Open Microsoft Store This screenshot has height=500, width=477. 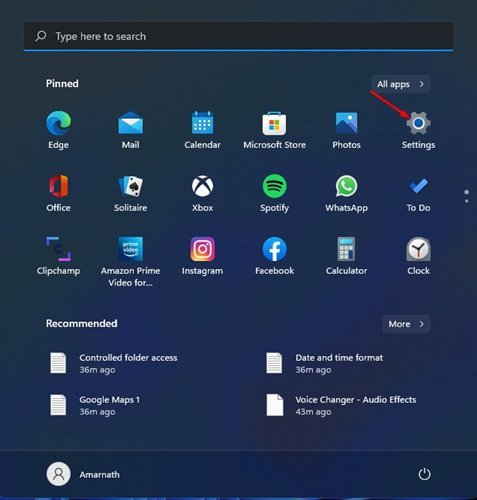pos(274,130)
